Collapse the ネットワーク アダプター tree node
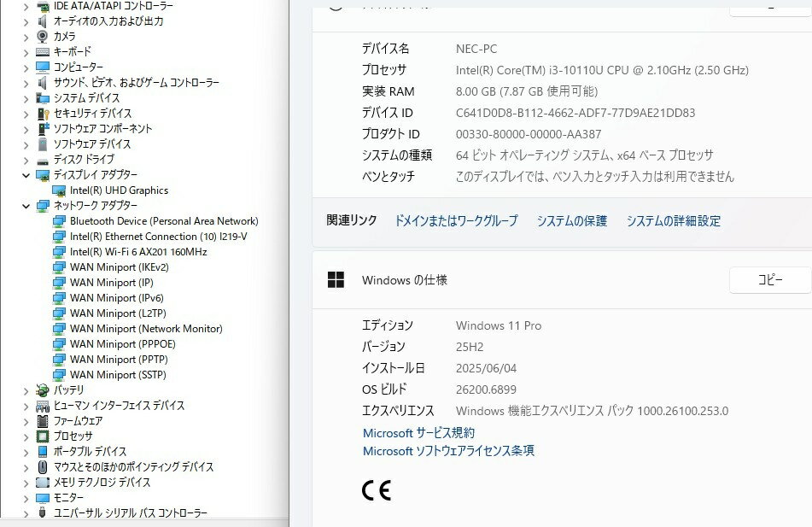Screen dimensions: 812x527 pos(25,206)
